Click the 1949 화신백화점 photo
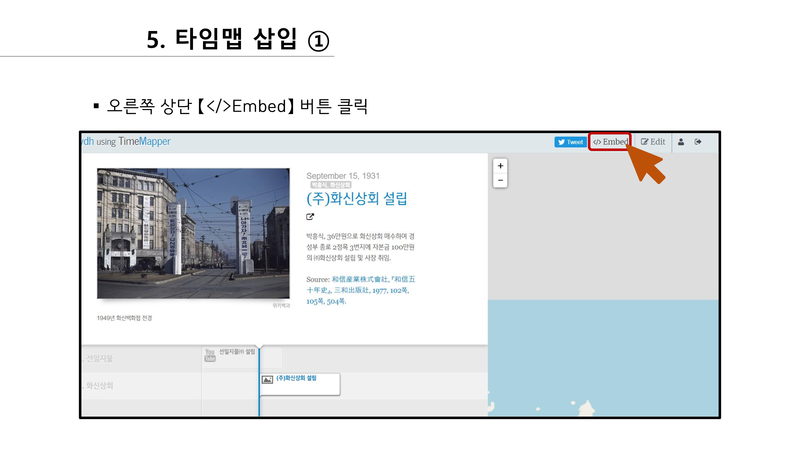Screen dimensions: 800x450 [x=193, y=233]
